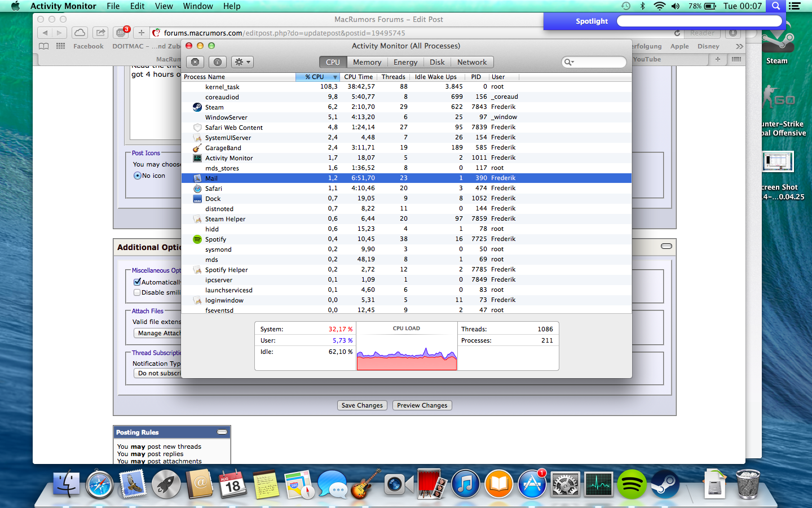Screen dimensions: 812x508
Task: Open the Disney bookmark in Safari
Action: pos(708,46)
